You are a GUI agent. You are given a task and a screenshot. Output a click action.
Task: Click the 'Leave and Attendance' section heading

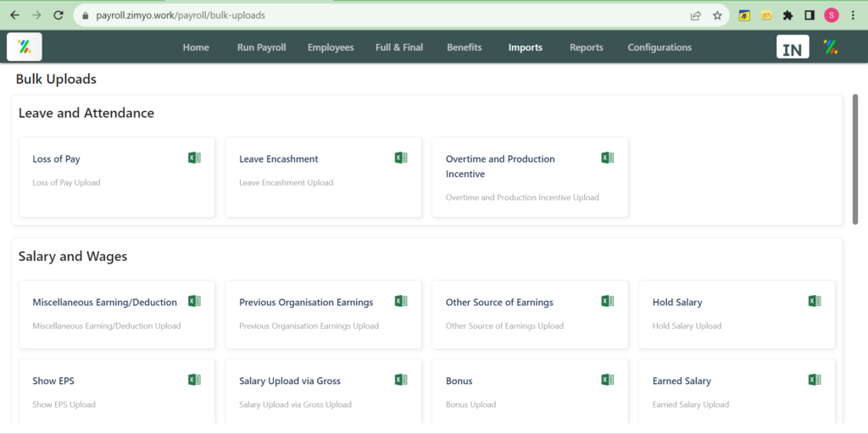pyautogui.click(x=86, y=113)
